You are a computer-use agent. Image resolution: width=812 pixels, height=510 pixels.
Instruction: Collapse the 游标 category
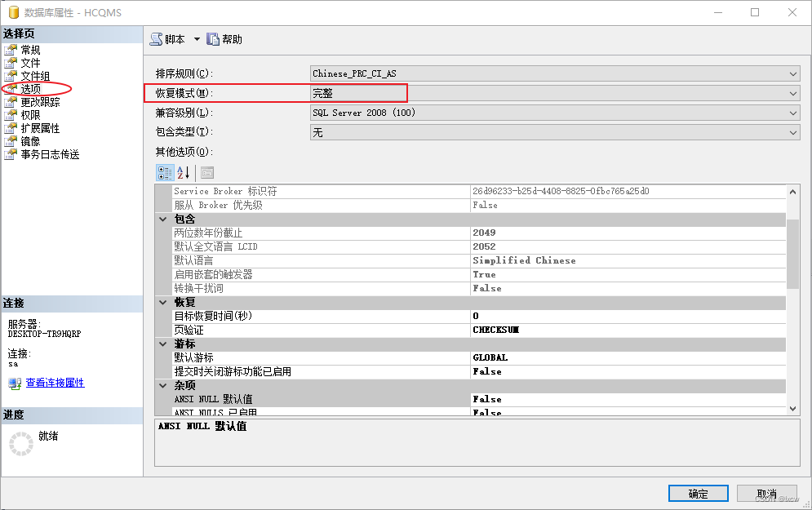coord(163,344)
